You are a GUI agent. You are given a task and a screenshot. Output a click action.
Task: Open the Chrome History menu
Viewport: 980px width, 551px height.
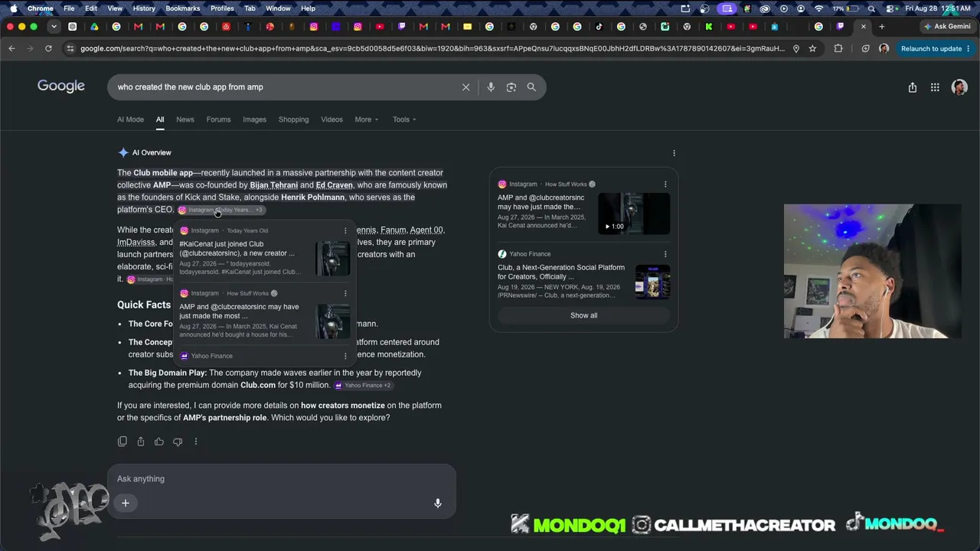tap(144, 8)
